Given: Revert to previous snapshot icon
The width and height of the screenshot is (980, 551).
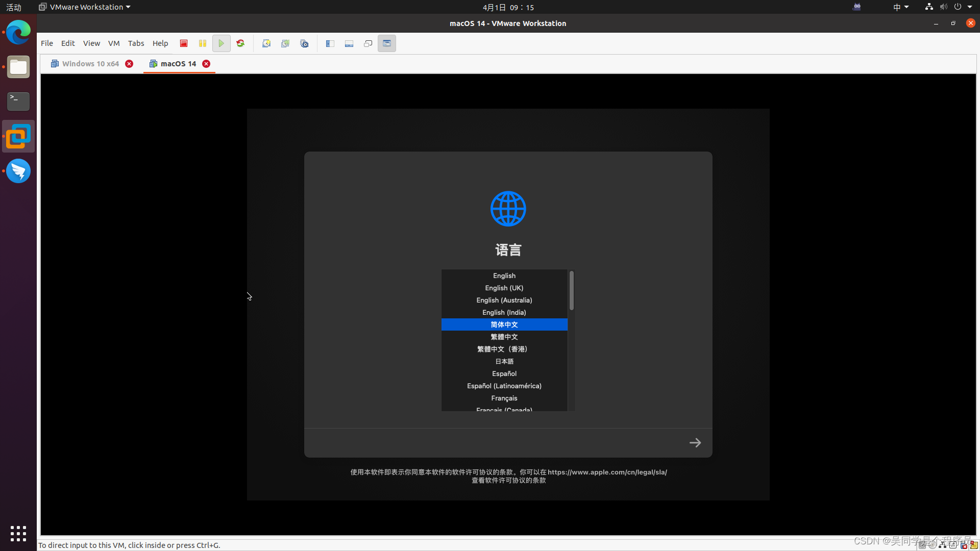Looking at the screenshot, I should [x=285, y=43].
